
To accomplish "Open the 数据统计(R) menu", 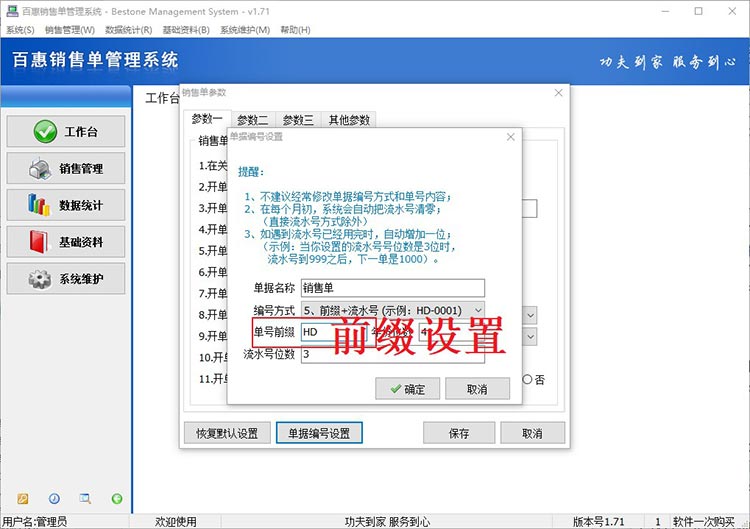I will [128, 30].
